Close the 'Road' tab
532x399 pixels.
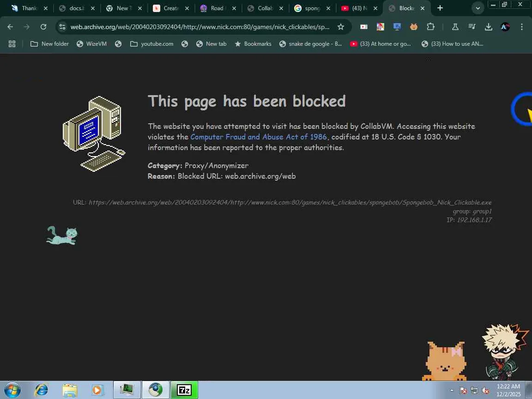(x=234, y=8)
